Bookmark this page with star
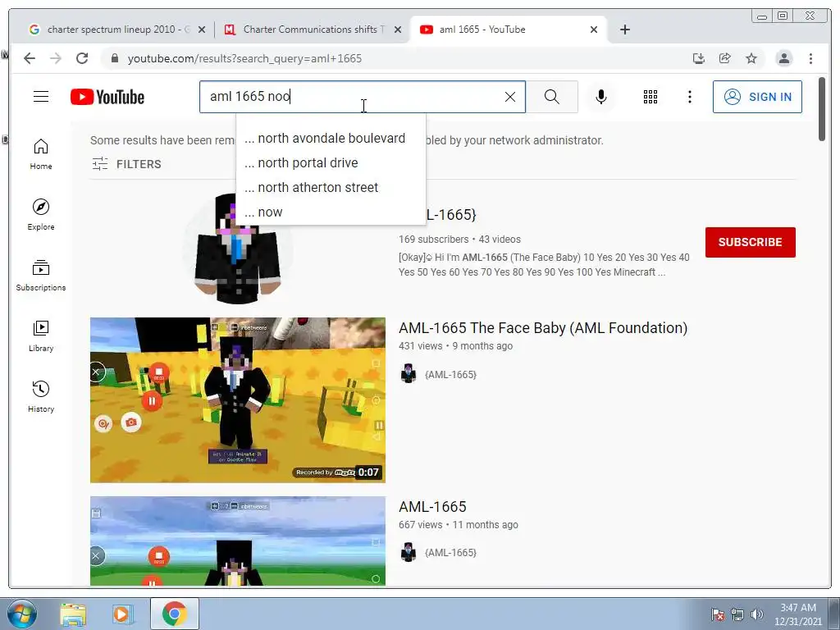This screenshot has height=630, width=840. tap(751, 58)
